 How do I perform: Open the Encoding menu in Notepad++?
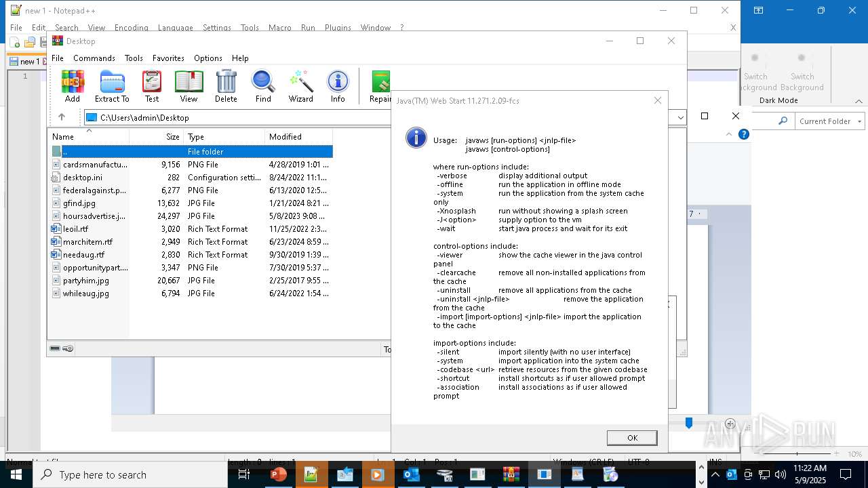click(x=132, y=28)
